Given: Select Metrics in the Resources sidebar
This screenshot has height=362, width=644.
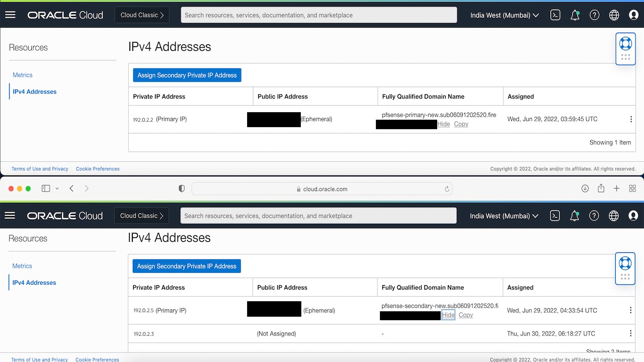Looking at the screenshot, I should coord(22,74).
